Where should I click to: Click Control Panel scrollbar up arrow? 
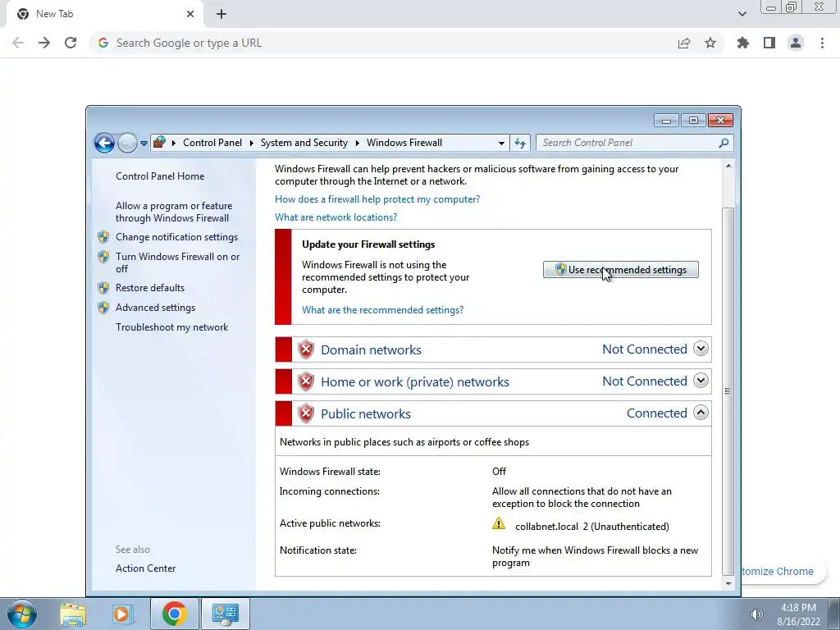(x=728, y=166)
